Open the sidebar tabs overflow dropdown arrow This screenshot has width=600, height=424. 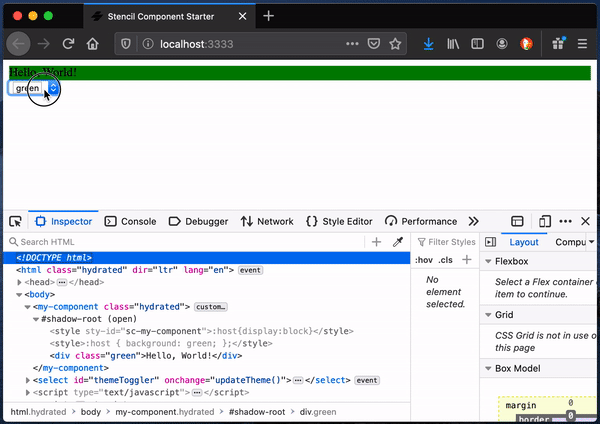coord(592,242)
